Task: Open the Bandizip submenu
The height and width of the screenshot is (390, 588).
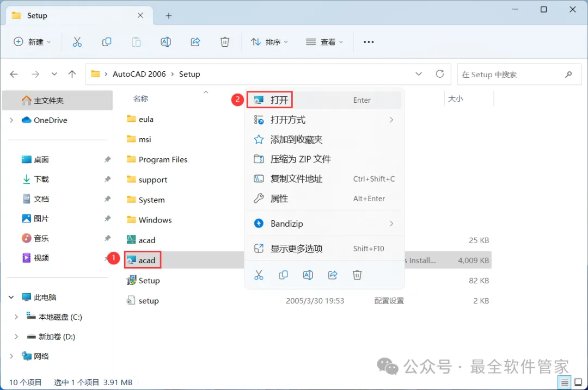Action: coord(324,224)
